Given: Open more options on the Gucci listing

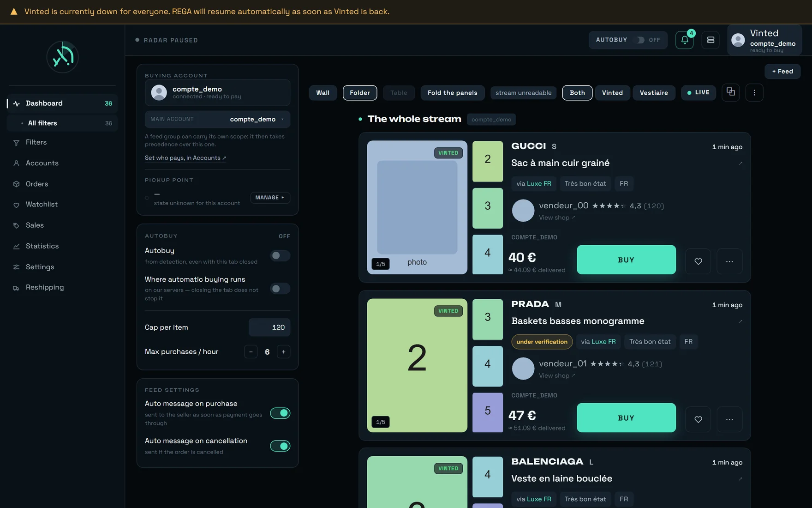Looking at the screenshot, I should click(x=729, y=261).
